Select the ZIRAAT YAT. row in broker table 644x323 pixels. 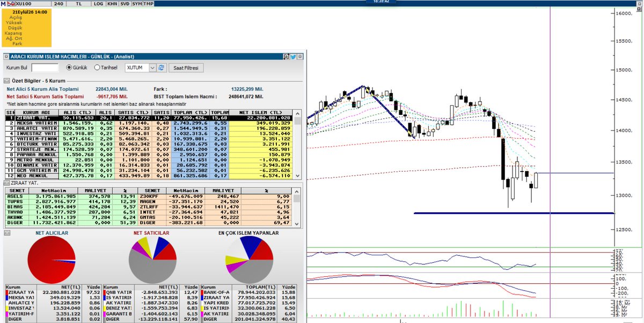click(149, 118)
